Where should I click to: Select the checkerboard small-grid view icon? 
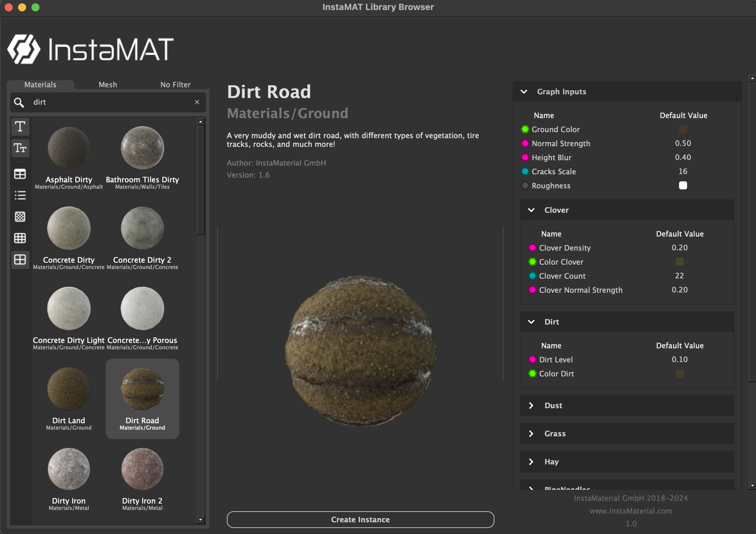[x=20, y=217]
